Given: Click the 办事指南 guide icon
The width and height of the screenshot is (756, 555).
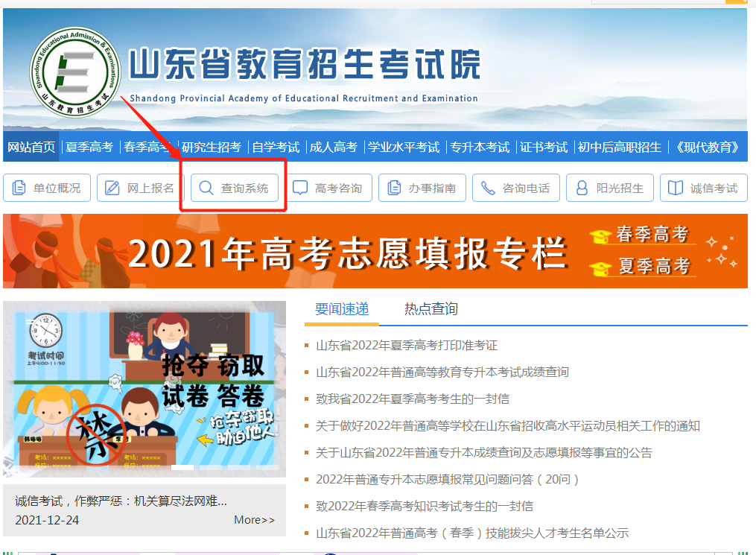Looking at the screenshot, I should 393,188.
